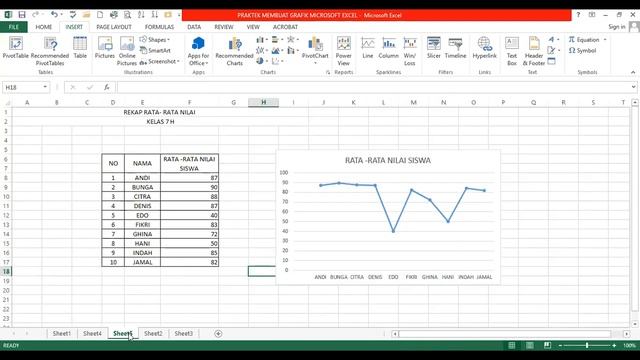The image size is (640, 360).
Task: Collapse the ribbon
Action: pos(633,72)
